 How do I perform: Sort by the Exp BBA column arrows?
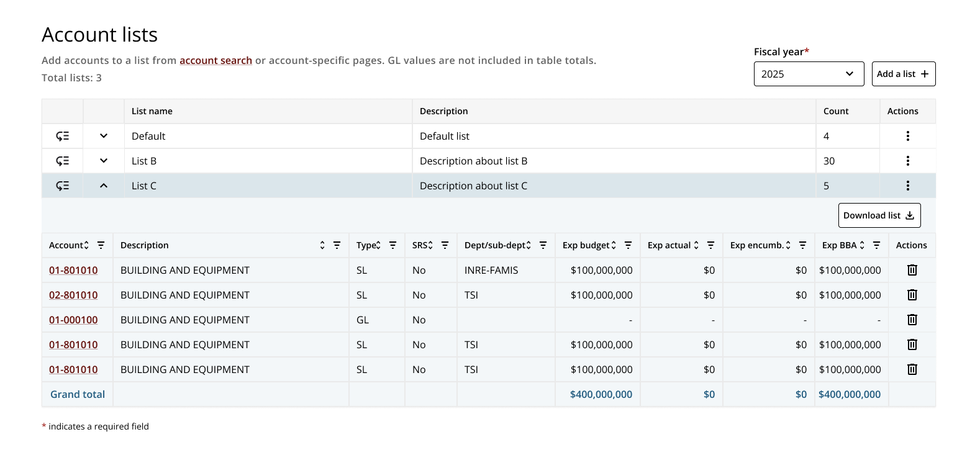(x=862, y=245)
